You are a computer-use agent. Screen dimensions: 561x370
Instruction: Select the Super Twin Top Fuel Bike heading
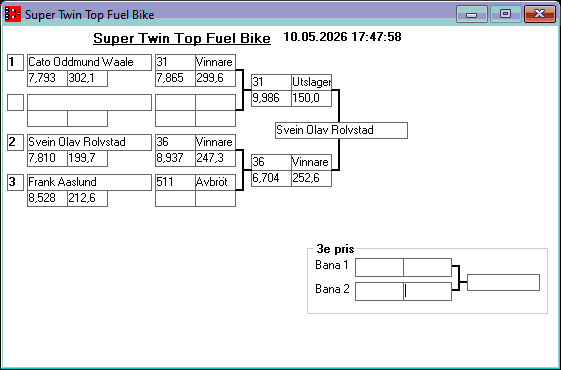click(x=182, y=38)
